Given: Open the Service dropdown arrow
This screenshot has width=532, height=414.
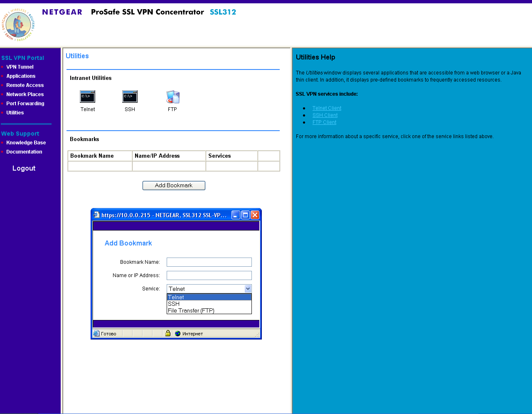Looking at the screenshot, I should point(248,289).
